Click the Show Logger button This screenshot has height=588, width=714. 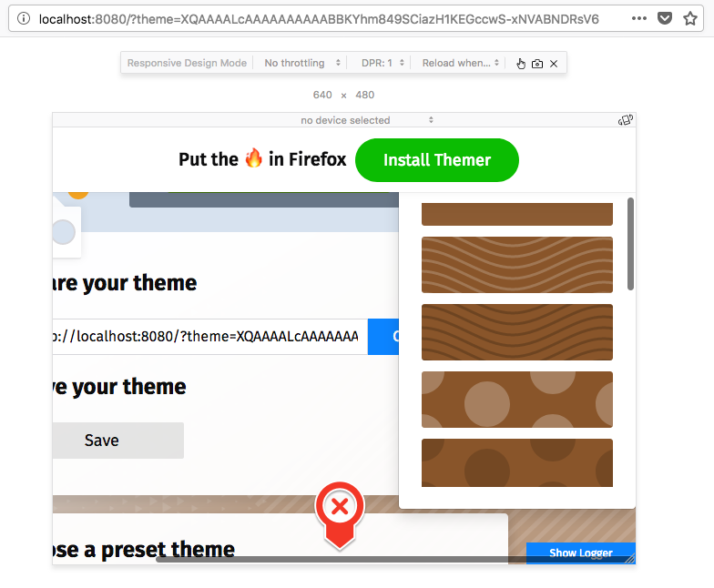pos(581,553)
